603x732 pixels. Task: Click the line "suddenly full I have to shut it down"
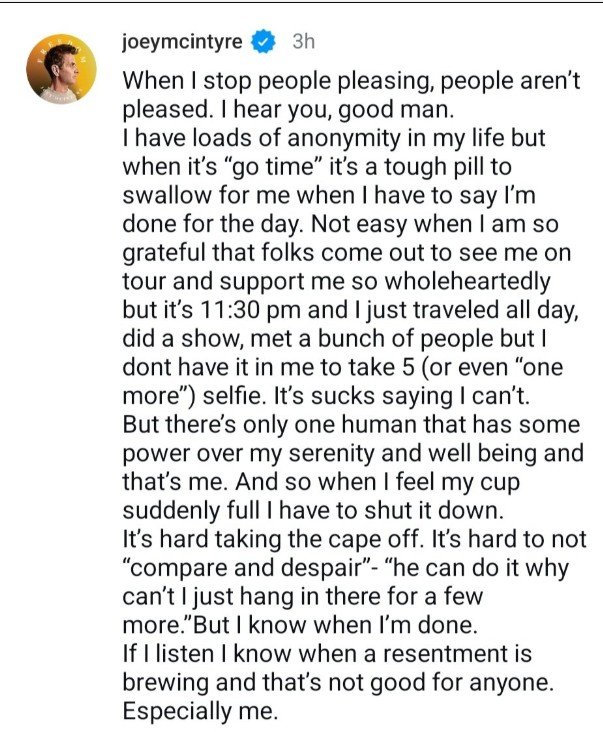pos(313,510)
